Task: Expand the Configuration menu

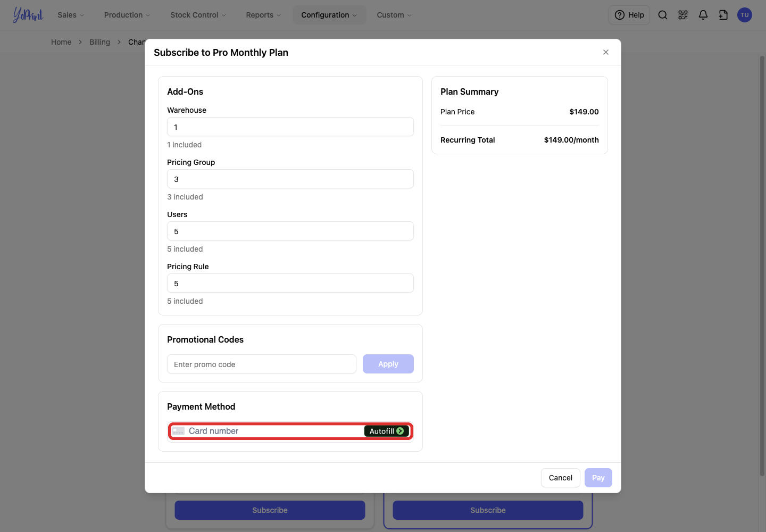Action: pos(329,15)
